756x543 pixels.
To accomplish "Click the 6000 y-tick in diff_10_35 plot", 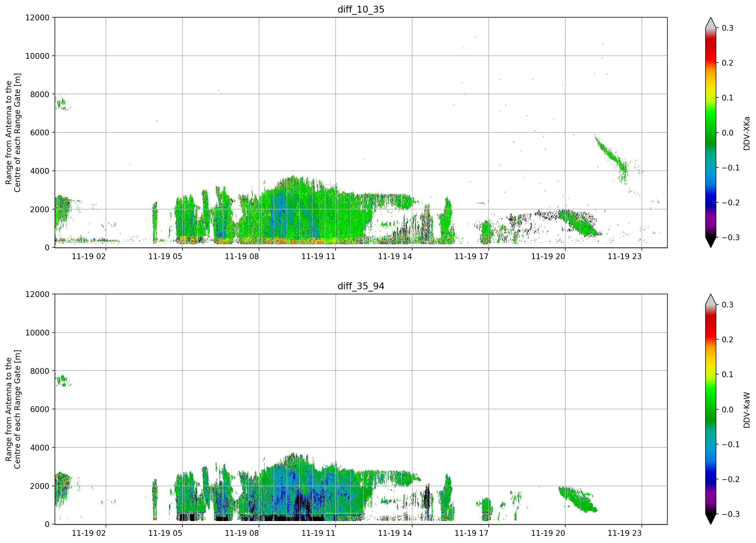I will 40,132.
